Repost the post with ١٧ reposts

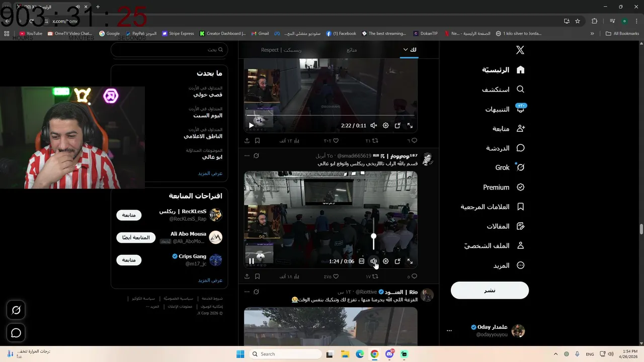tap(371, 277)
